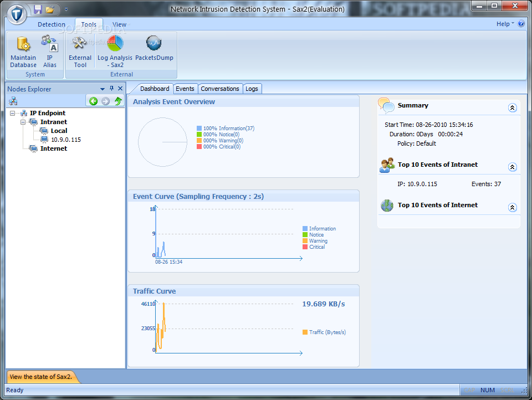The image size is (532, 400).
Task: Click the NUM indicator in status bar
Action: pos(487,390)
